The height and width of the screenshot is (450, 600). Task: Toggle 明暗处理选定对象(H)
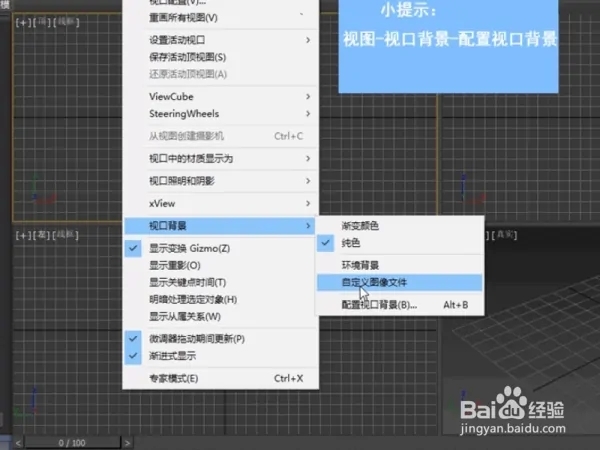click(220, 299)
